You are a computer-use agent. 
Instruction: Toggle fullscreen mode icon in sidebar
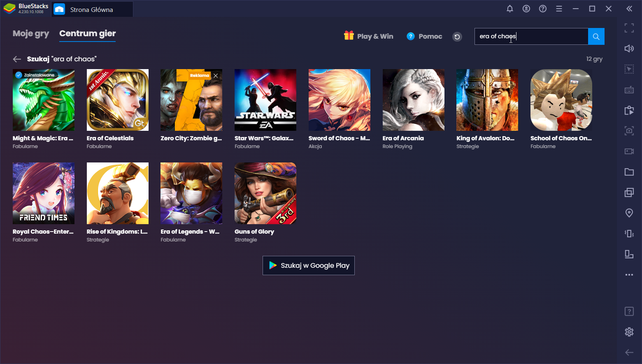(x=629, y=28)
